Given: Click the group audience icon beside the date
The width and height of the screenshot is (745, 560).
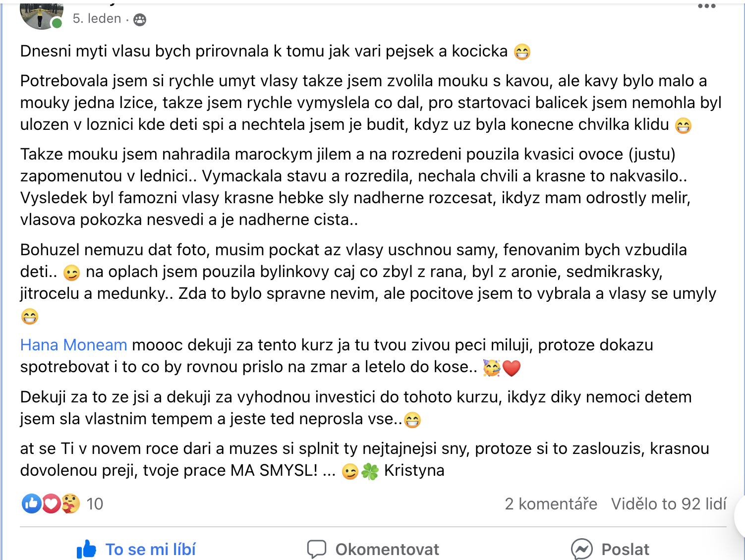Looking at the screenshot, I should coord(140,19).
